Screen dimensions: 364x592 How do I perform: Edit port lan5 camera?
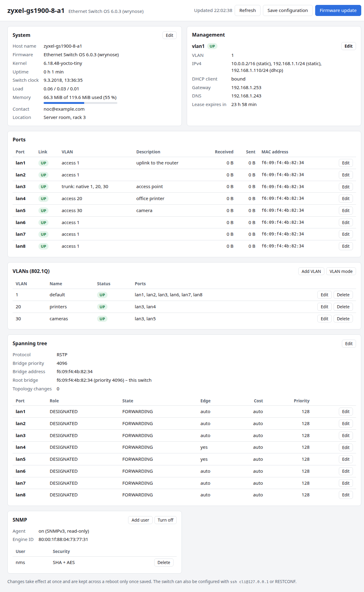point(346,211)
